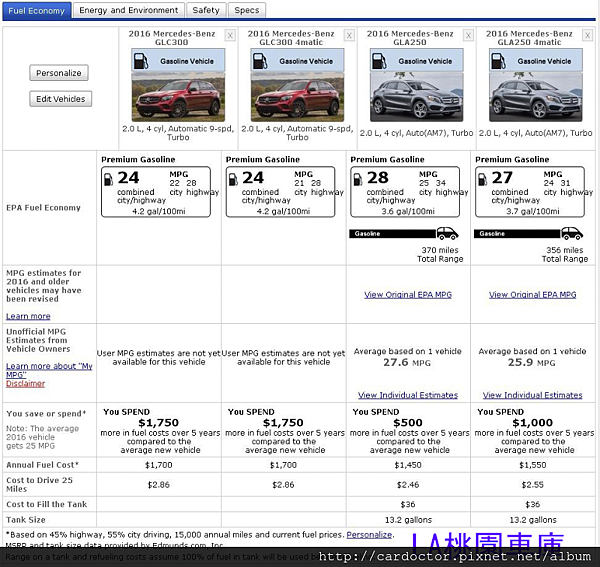Click car icon above 370 miles range
The width and height of the screenshot is (600, 567).
(x=447, y=233)
